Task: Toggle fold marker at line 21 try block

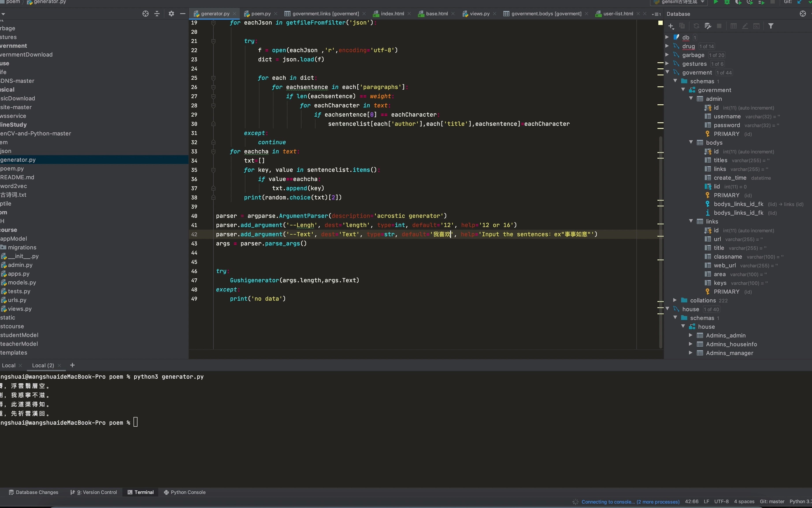Action: pos(213,41)
